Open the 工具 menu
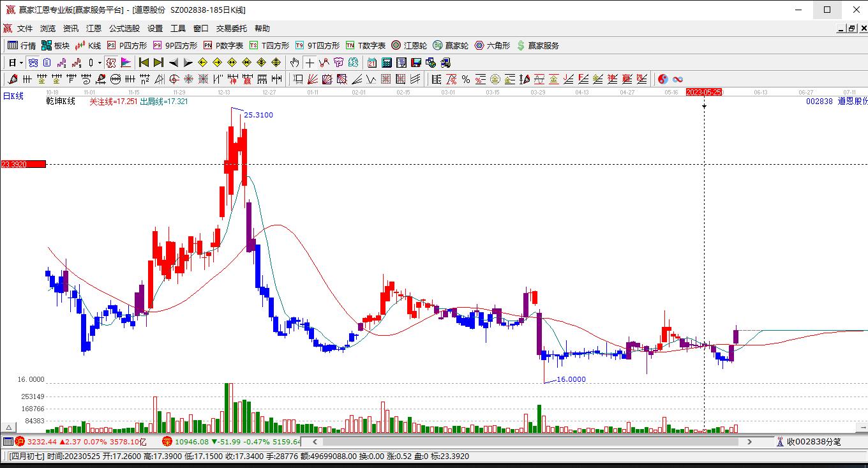The width and height of the screenshot is (868, 468). 178,28
